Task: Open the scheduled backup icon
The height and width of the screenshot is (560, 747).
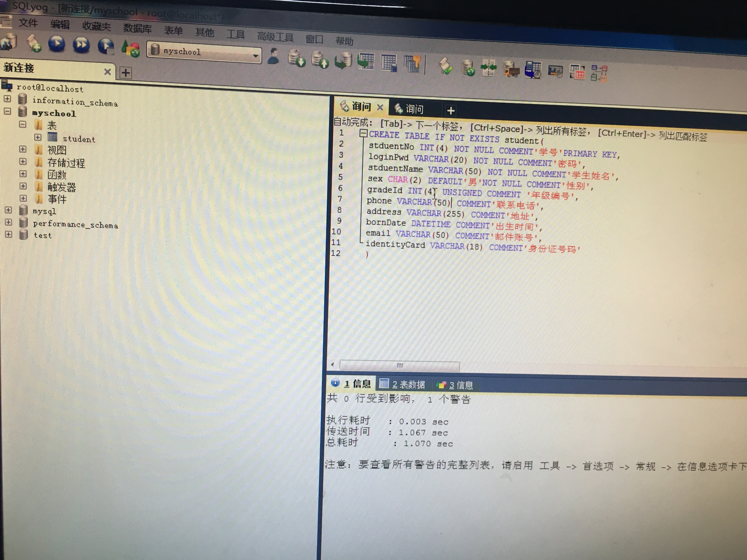Action: tap(534, 70)
